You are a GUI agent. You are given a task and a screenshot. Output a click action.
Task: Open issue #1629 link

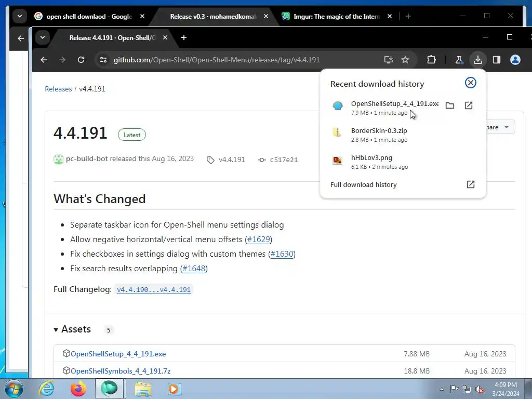[x=259, y=239]
